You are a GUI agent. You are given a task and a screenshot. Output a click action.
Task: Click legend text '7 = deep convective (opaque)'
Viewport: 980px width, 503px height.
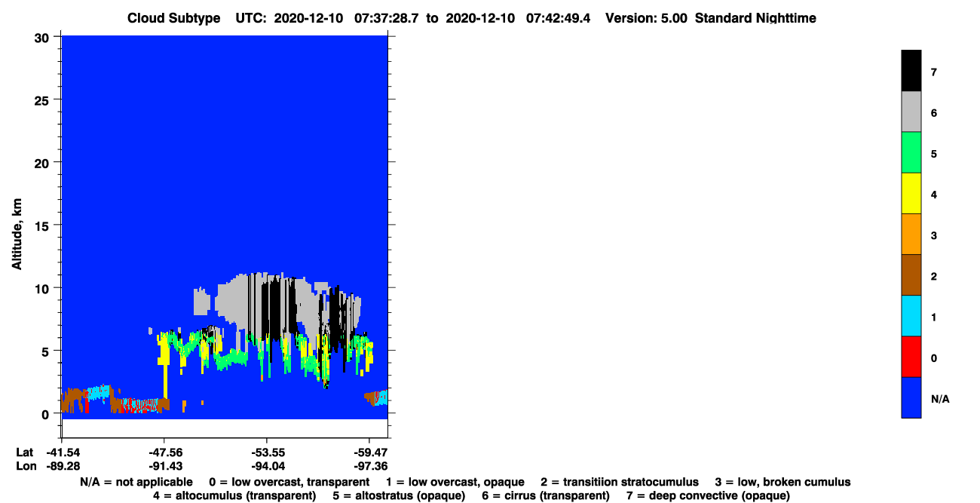point(708,495)
